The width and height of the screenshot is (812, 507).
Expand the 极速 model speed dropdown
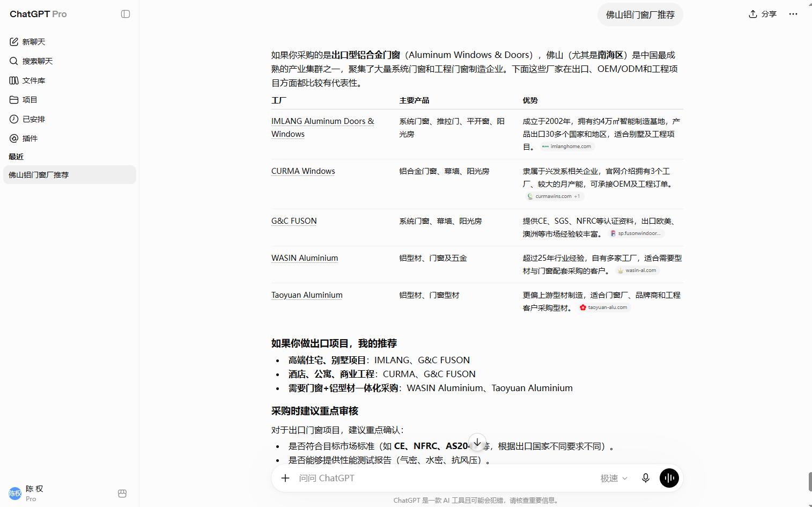[x=614, y=478]
